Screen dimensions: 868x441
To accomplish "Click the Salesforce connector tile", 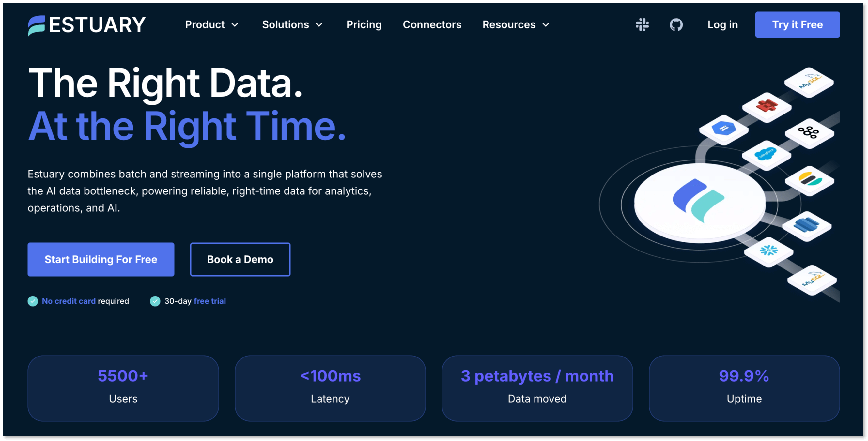I will (766, 154).
